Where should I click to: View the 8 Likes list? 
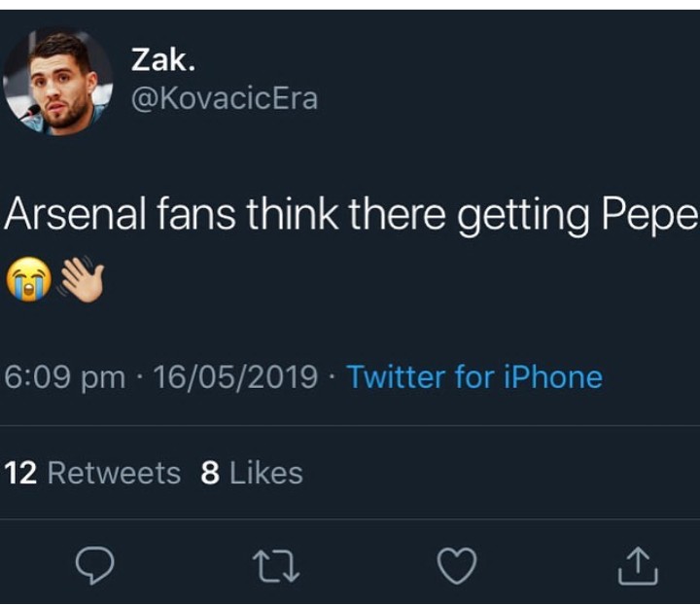click(x=252, y=473)
